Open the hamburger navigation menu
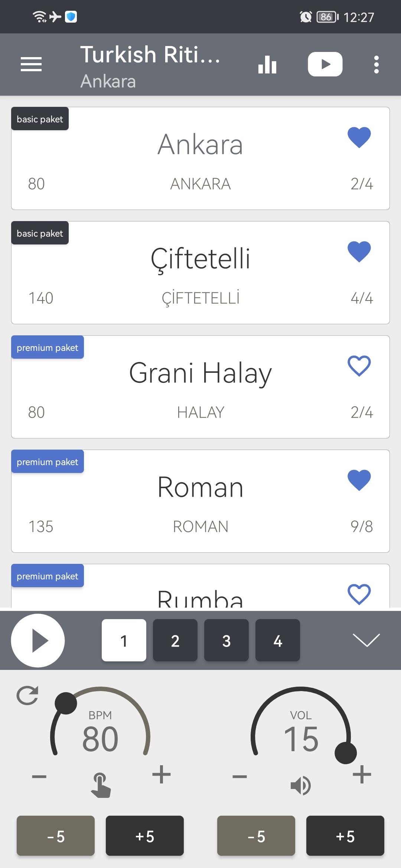Viewport: 401px width, 868px height. pyautogui.click(x=31, y=65)
